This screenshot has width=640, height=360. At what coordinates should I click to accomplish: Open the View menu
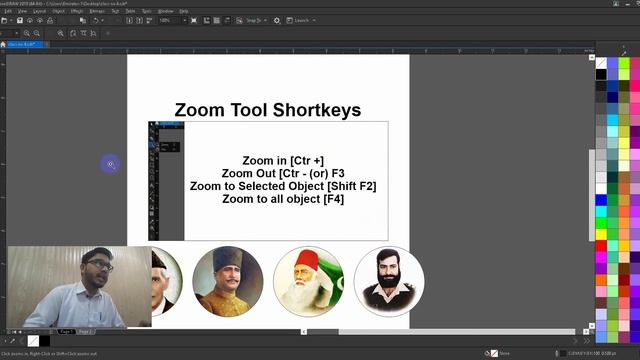pyautogui.click(x=22, y=11)
